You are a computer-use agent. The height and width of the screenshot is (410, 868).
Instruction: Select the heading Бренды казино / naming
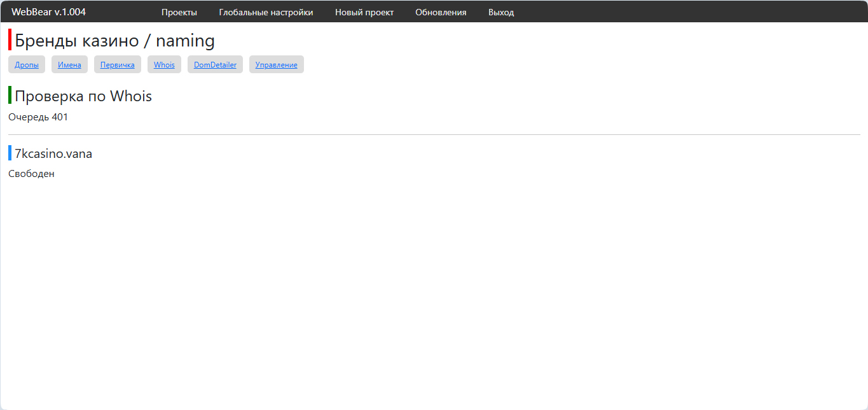[x=114, y=41]
